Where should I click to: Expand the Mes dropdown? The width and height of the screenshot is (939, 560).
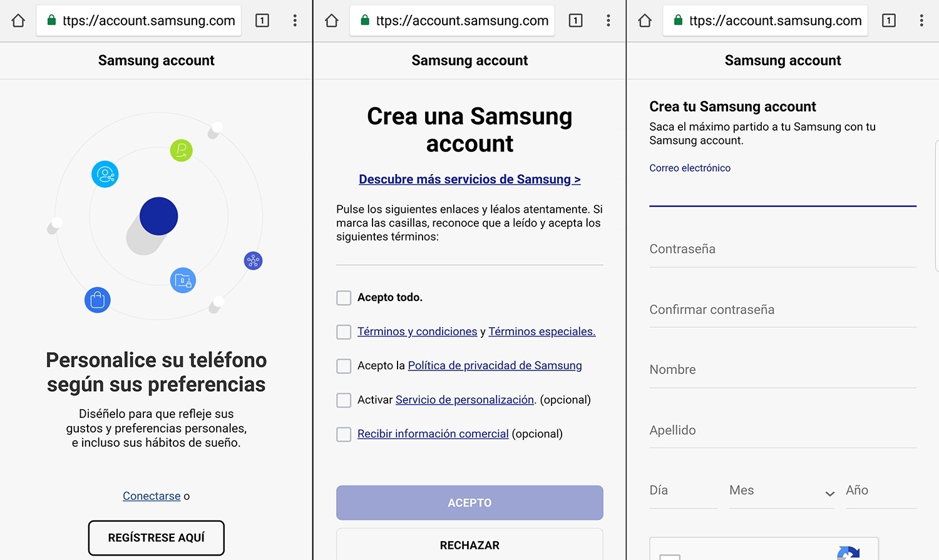click(782, 491)
